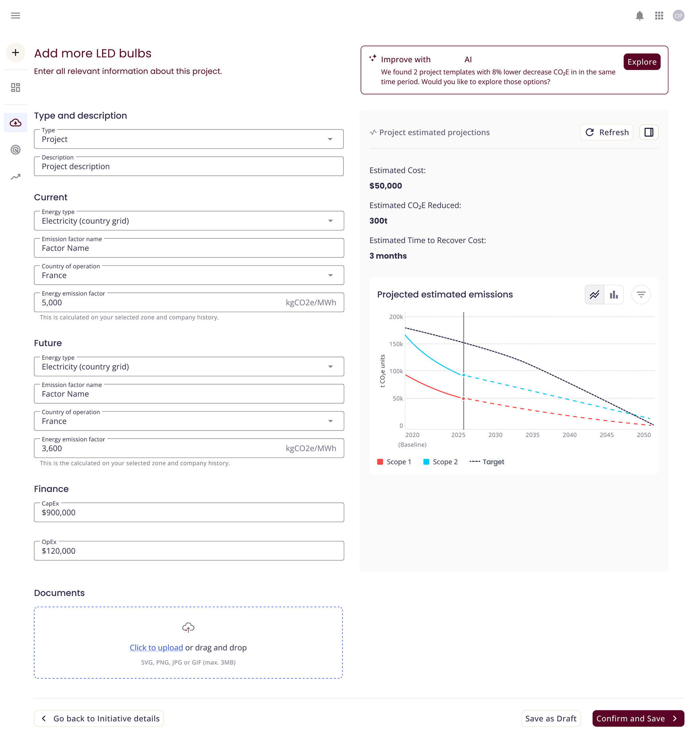Click Explore in the AI suggestion banner
700x751 pixels.
[x=642, y=62]
